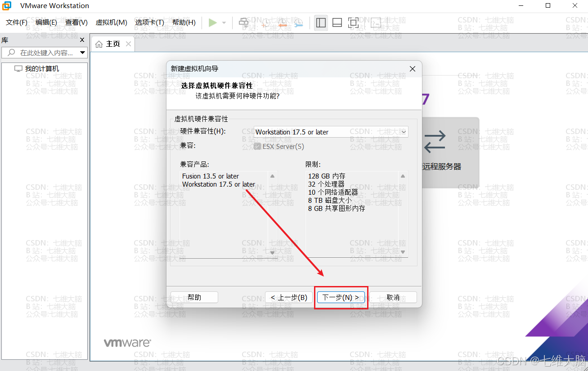The image size is (588, 371).
Task: Click the console view toolbar icon
Action: click(376, 22)
